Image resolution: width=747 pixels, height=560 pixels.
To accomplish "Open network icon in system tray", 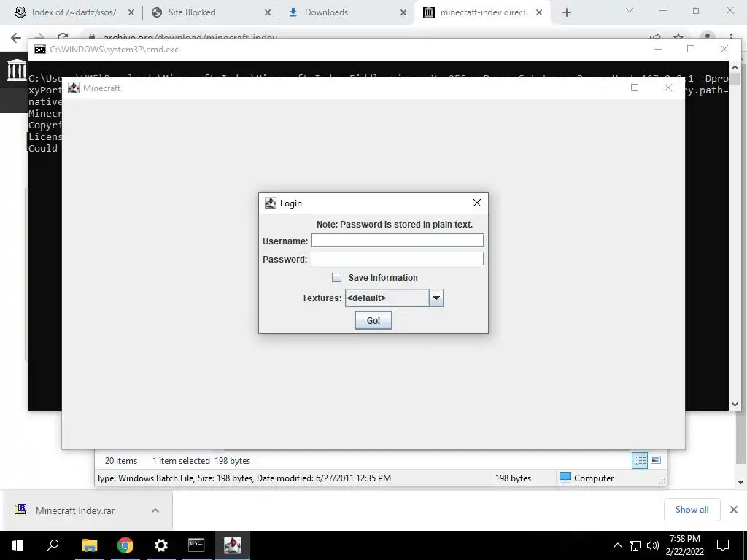I will pyautogui.click(x=635, y=545).
